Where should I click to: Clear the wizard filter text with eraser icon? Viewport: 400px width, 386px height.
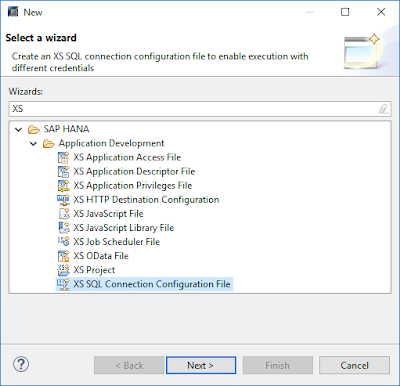coord(384,109)
